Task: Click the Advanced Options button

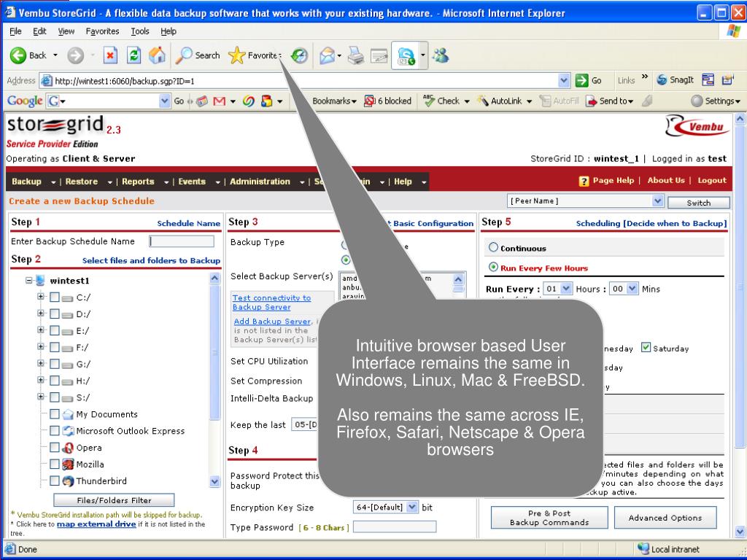Action: tap(665, 518)
